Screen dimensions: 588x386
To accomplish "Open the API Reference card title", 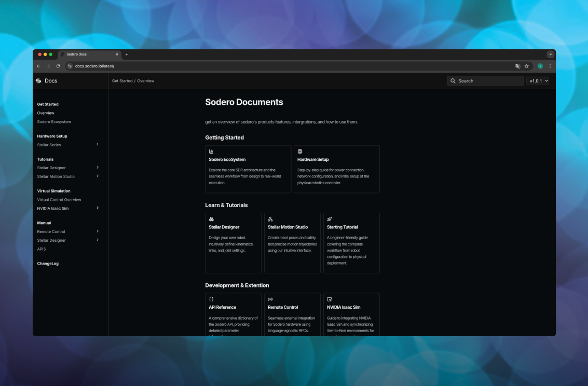I will (222, 307).
